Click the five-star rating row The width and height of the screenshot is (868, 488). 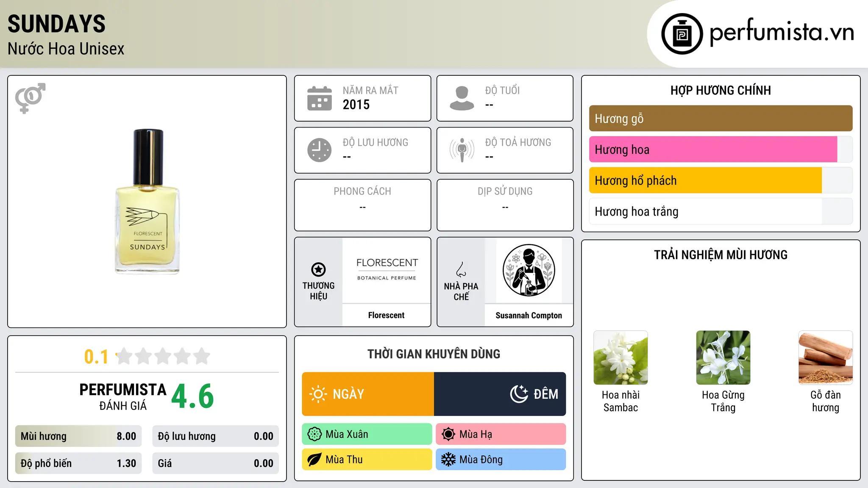tap(163, 356)
